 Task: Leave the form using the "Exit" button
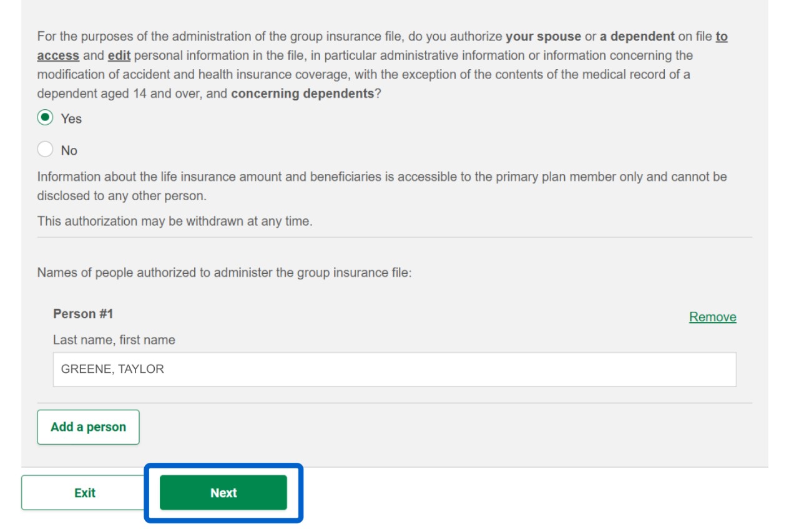[85, 493]
